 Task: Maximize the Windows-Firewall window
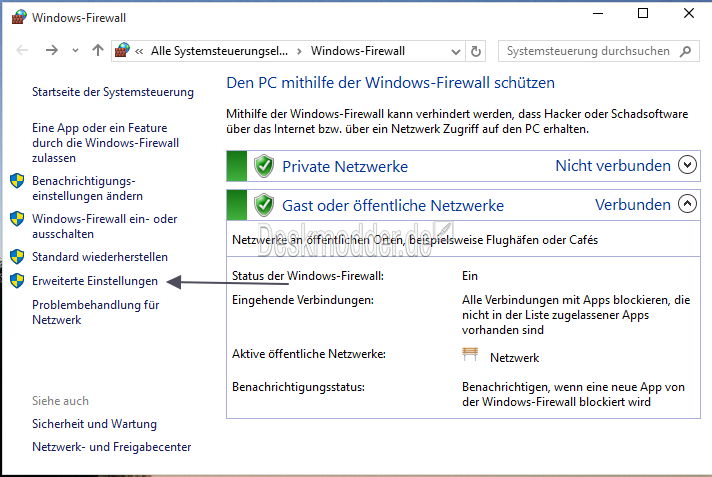click(x=643, y=13)
